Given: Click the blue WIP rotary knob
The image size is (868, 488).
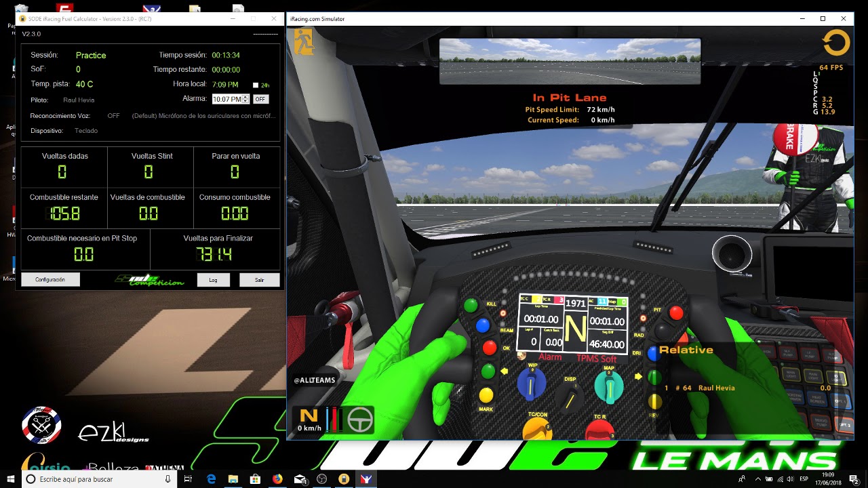Looking at the screenshot, I should click(x=532, y=386).
